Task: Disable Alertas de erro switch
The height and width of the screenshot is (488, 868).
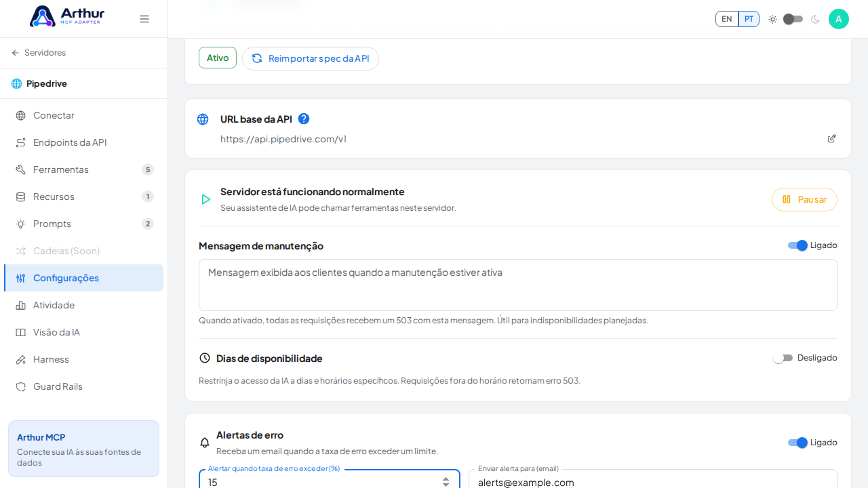Action: point(797,443)
